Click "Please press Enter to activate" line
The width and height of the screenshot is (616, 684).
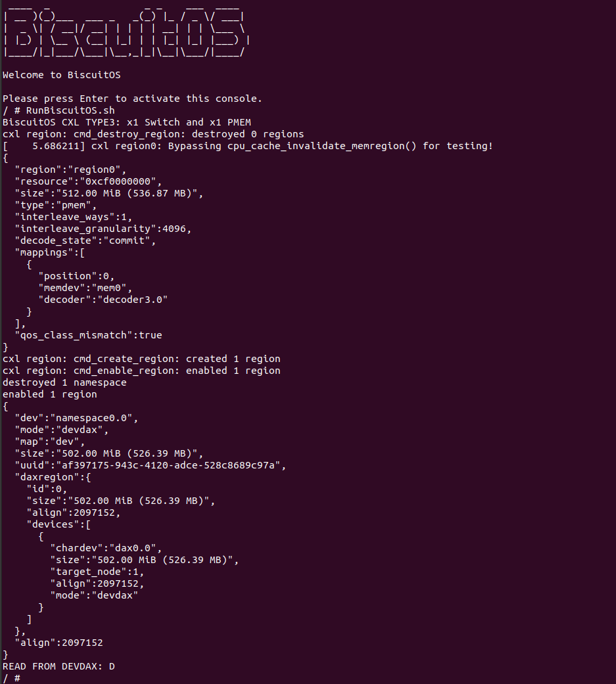132,99
